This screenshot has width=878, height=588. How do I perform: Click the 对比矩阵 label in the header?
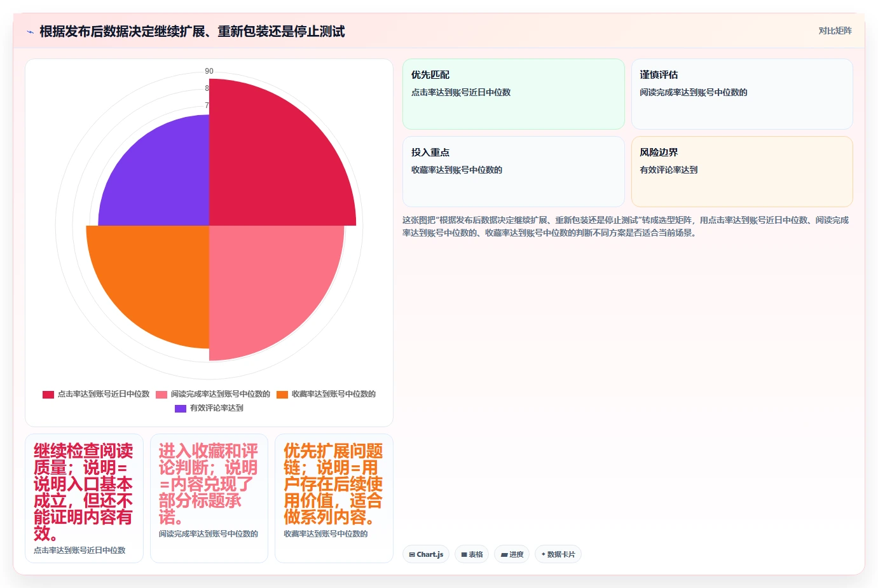pos(835,31)
